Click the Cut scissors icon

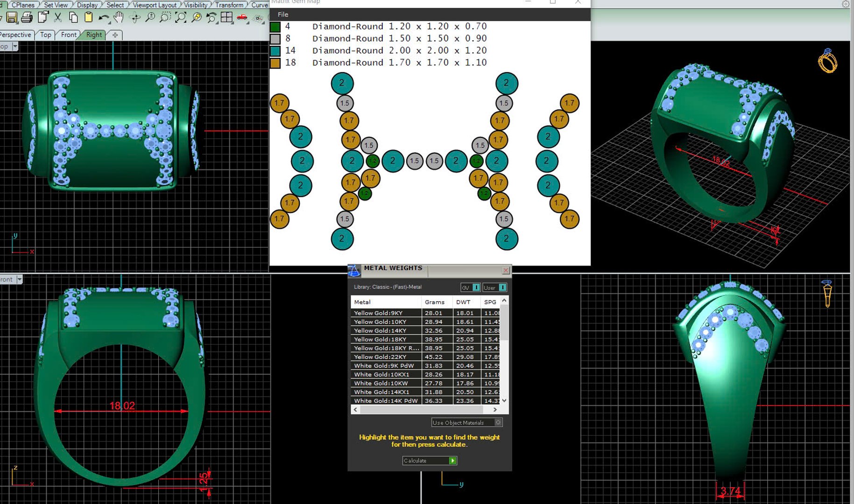click(58, 18)
